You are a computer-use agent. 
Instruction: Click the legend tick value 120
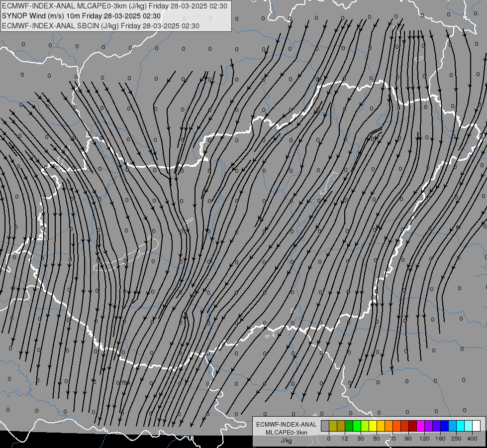pos(425,439)
